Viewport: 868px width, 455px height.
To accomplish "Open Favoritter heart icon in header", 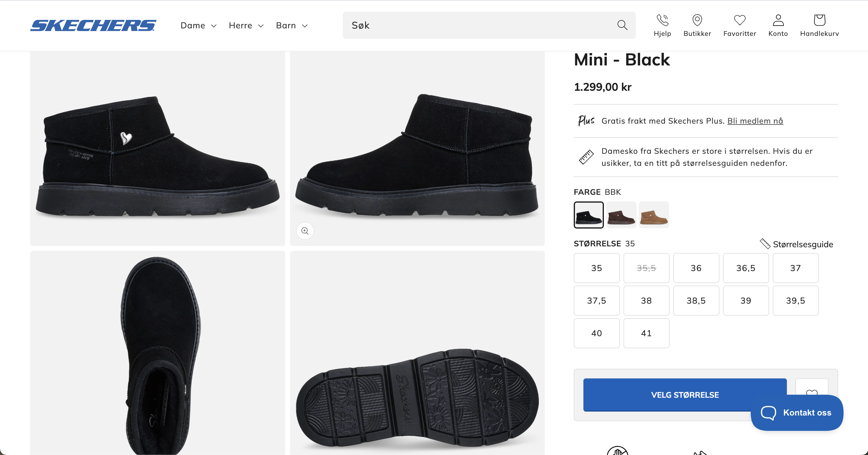I will point(739,21).
